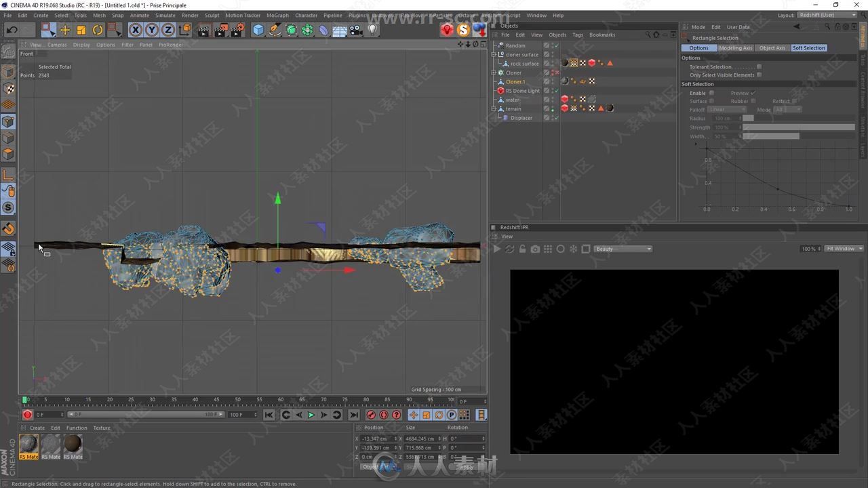Screen dimensions: 868x488
Task: Expand Cloner object tree node
Action: tap(494, 73)
